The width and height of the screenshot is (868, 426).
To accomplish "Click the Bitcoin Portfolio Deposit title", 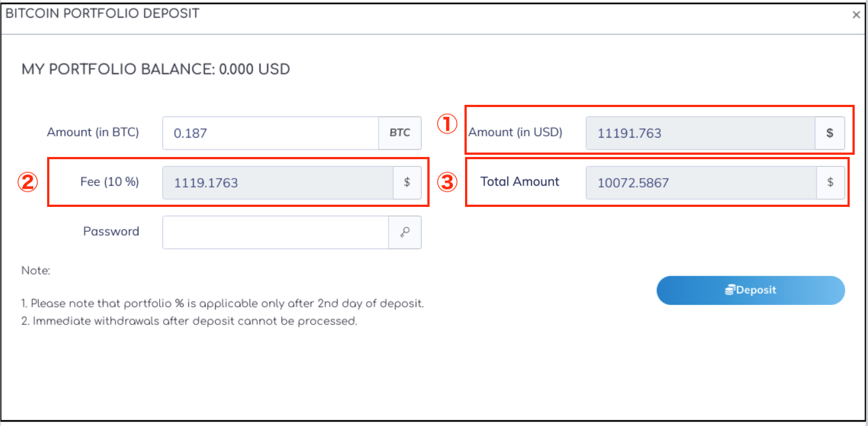I will [x=102, y=14].
